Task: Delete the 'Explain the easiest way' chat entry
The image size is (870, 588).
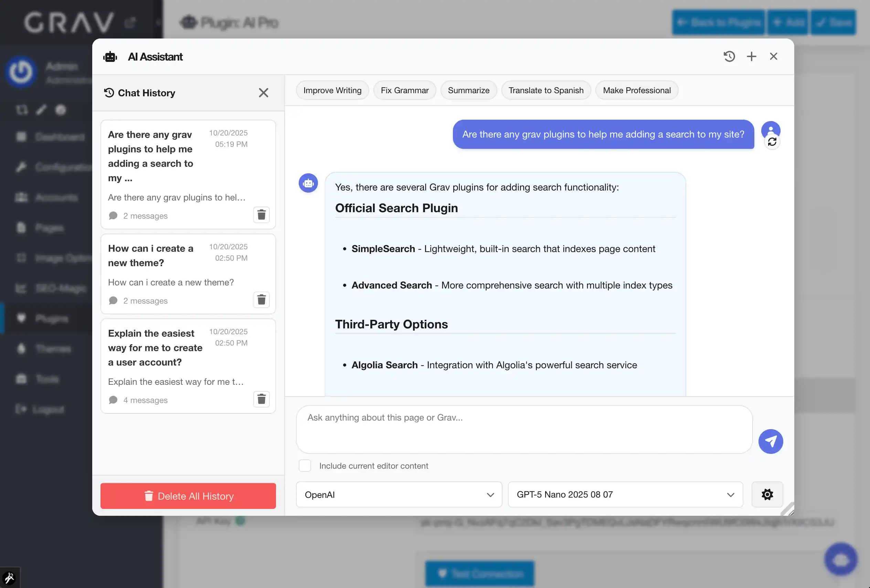Action: [x=261, y=399]
